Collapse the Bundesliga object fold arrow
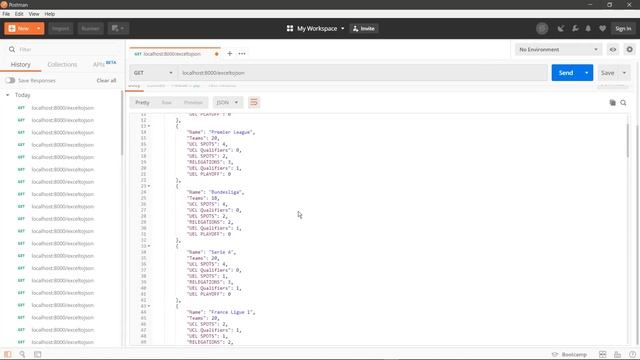The height and width of the screenshot is (360, 640). (149, 186)
